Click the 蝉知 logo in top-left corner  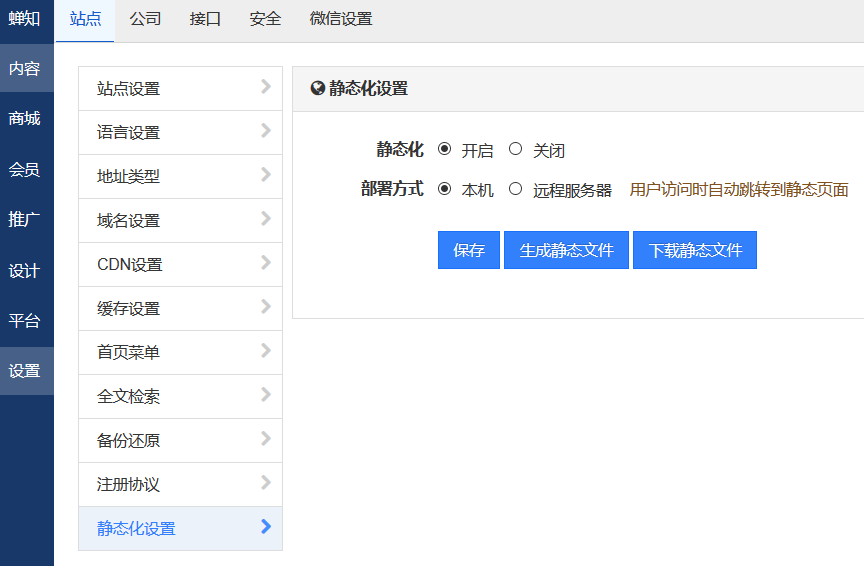[25, 19]
